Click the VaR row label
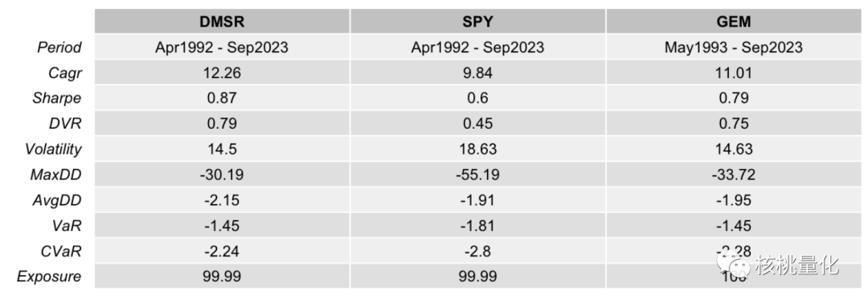This screenshot has height=304, width=868. pyautogui.click(x=68, y=226)
